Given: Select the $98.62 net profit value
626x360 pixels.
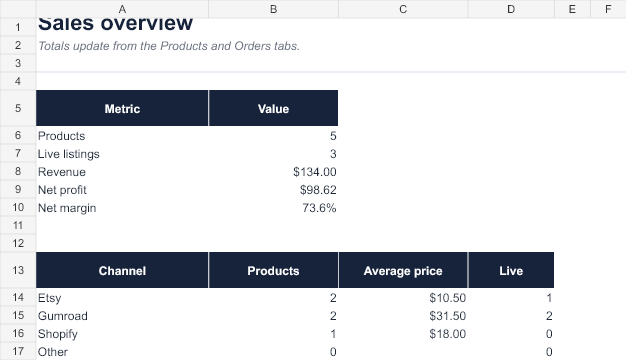Looking at the screenshot, I should 273,190.
